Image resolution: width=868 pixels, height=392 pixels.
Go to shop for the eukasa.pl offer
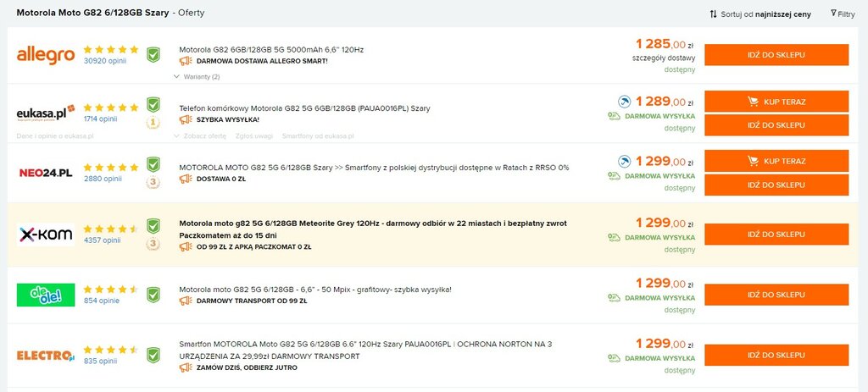pos(776,125)
